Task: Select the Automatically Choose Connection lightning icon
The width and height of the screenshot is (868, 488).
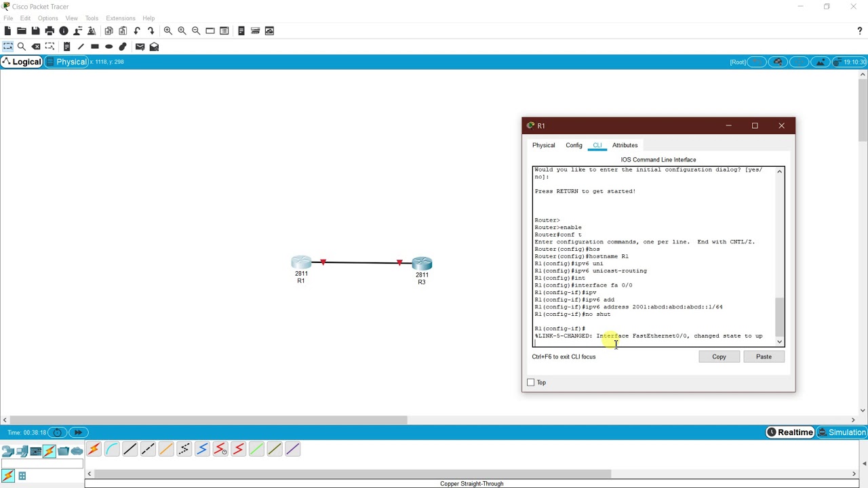Action: point(94,449)
